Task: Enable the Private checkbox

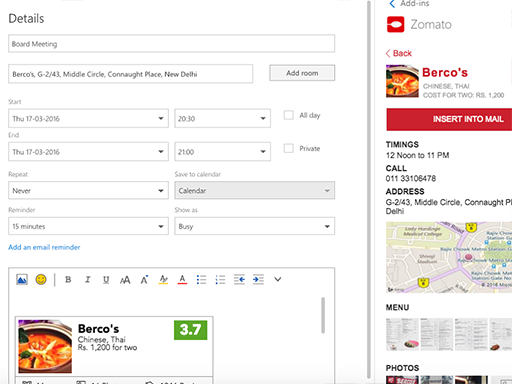Action: (x=289, y=148)
